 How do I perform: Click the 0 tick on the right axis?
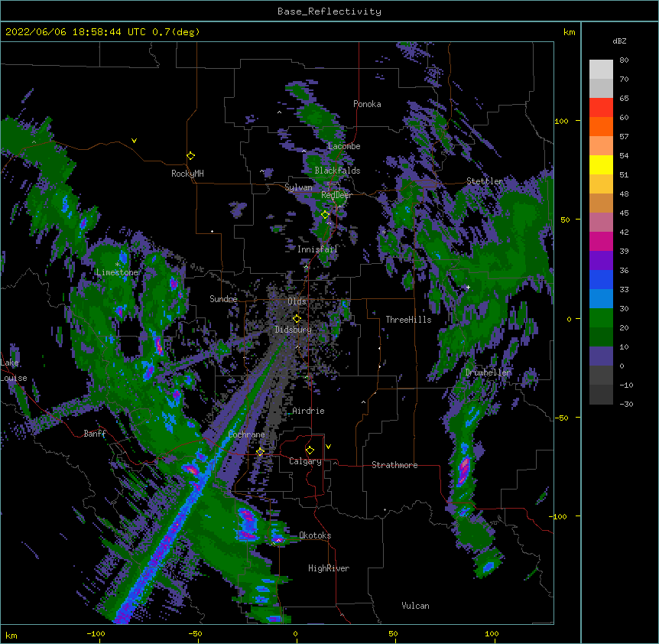[x=569, y=320]
